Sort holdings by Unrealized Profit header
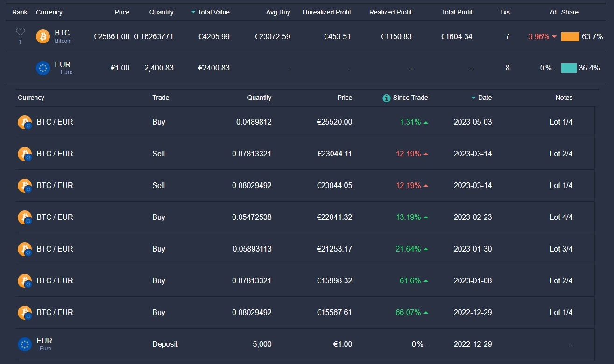This screenshot has height=364, width=614. pyautogui.click(x=327, y=12)
